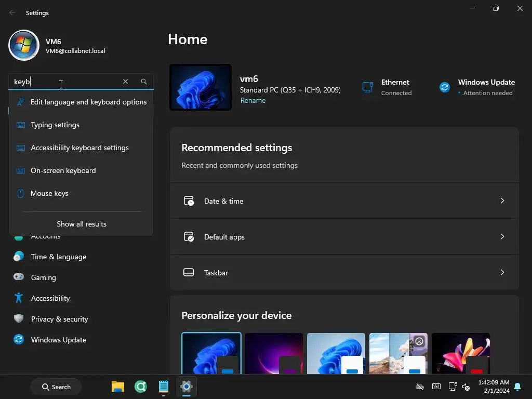This screenshot has height=399, width=532.
Task: Click Windows Update Attention needed status
Action: point(487,93)
